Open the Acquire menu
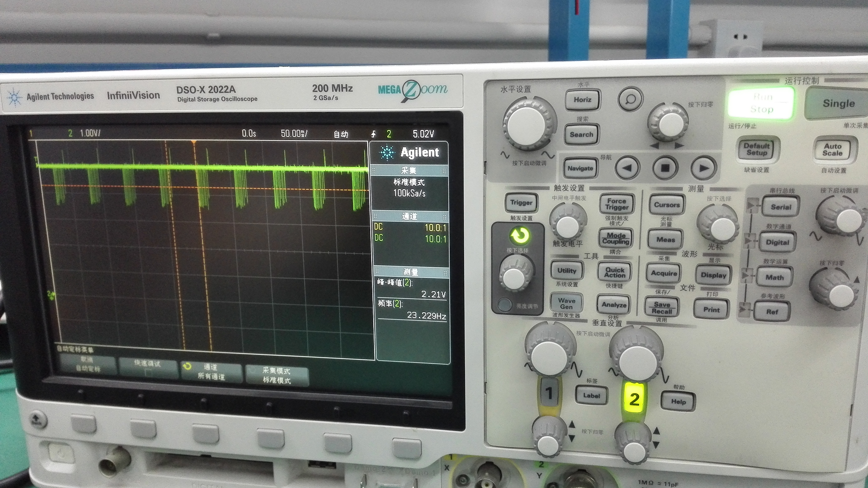The width and height of the screenshot is (868, 488). pos(664,273)
